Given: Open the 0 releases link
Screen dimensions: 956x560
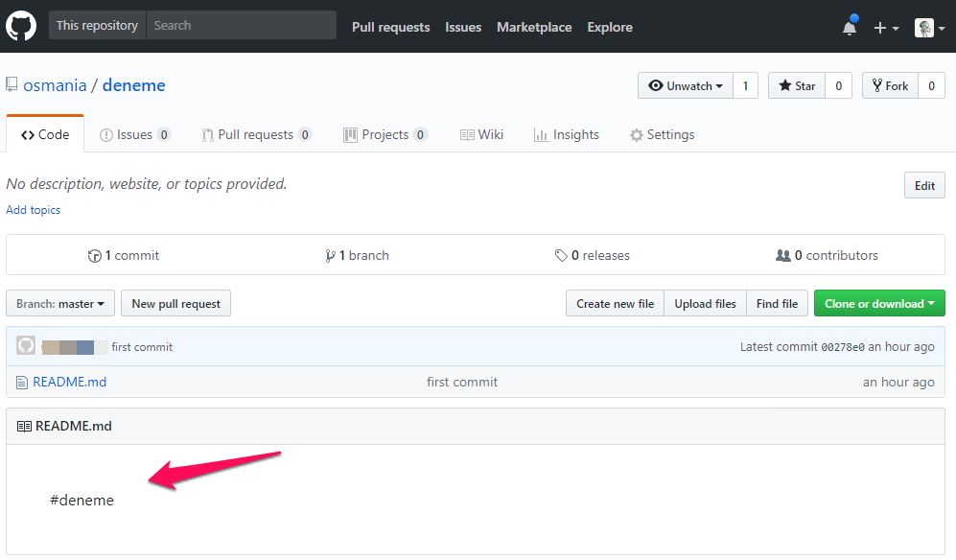Looking at the screenshot, I should pos(593,256).
